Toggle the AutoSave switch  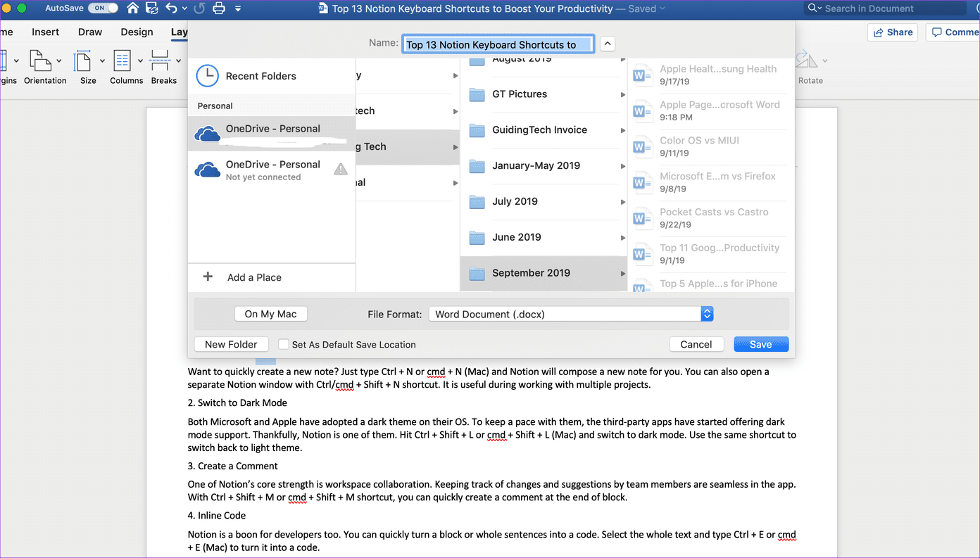102,8
